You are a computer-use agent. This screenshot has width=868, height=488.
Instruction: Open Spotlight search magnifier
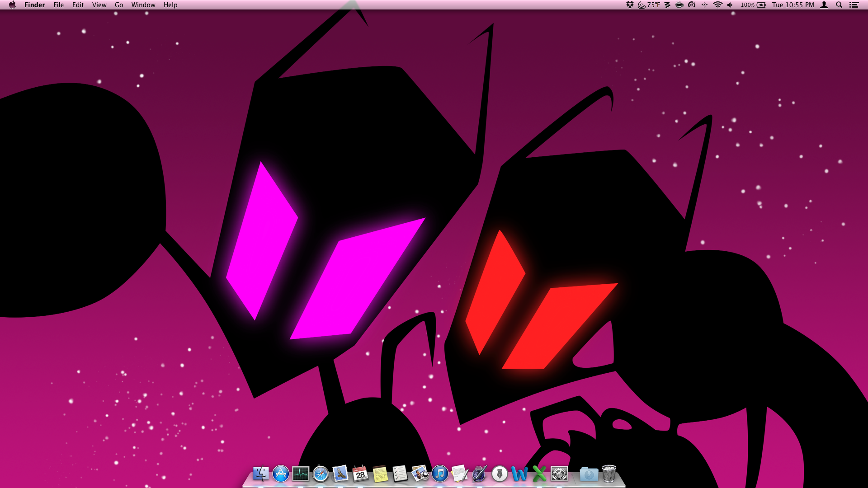tap(839, 5)
